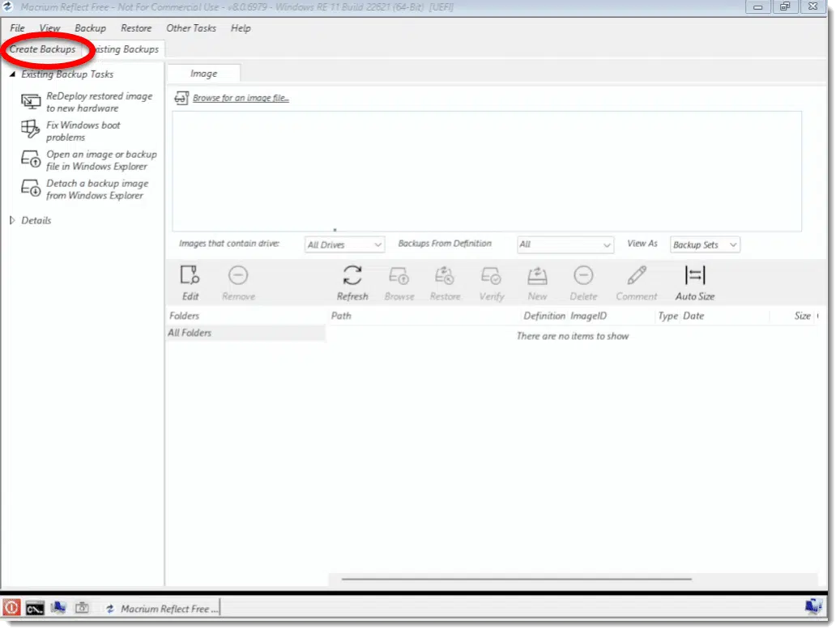The height and width of the screenshot is (633, 840).
Task: Click the Auto Size icon
Action: coord(695,275)
